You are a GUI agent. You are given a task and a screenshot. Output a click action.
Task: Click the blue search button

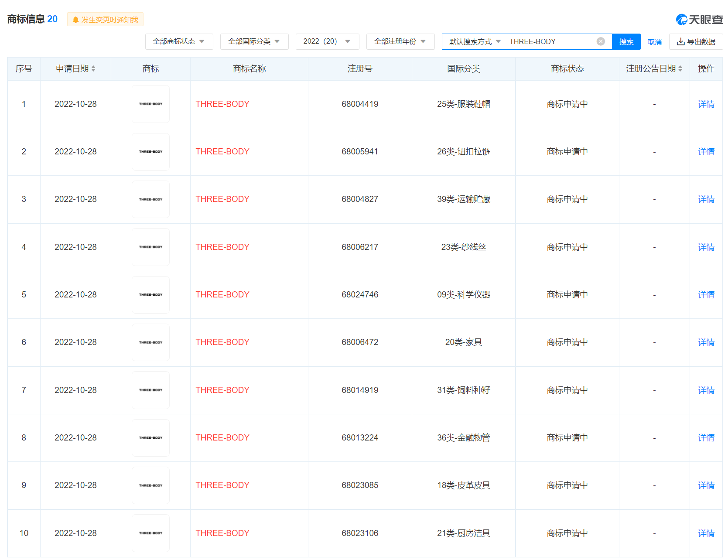pos(626,41)
